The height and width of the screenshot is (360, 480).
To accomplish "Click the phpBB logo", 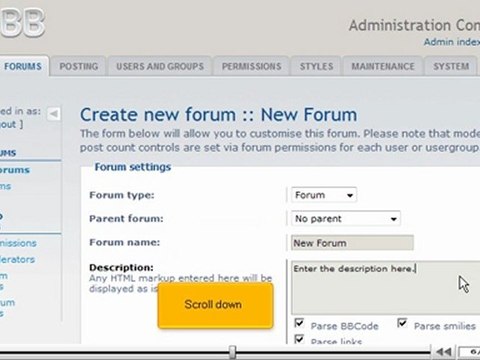I will 23,23.
